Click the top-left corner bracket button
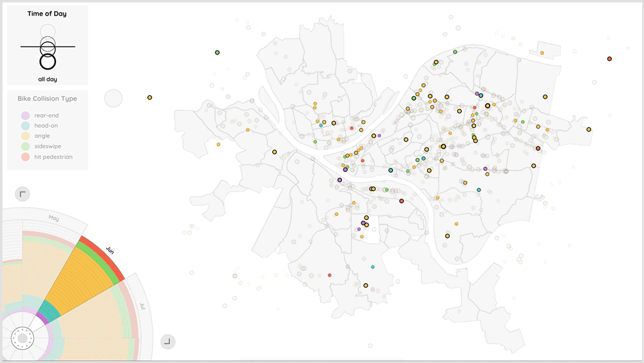 pyautogui.click(x=23, y=194)
